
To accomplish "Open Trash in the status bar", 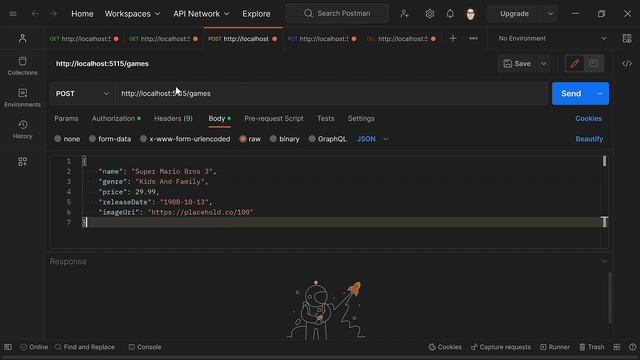I will pos(591,347).
